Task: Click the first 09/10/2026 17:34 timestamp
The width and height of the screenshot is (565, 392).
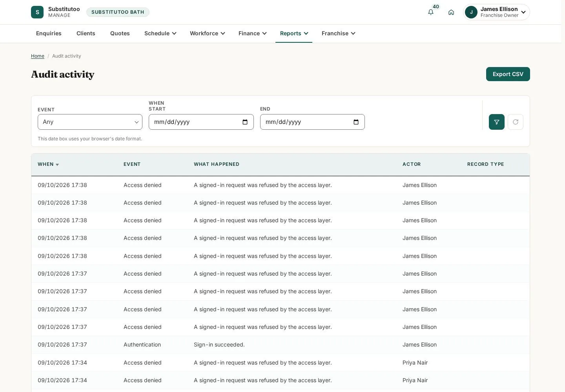Action: click(x=62, y=363)
